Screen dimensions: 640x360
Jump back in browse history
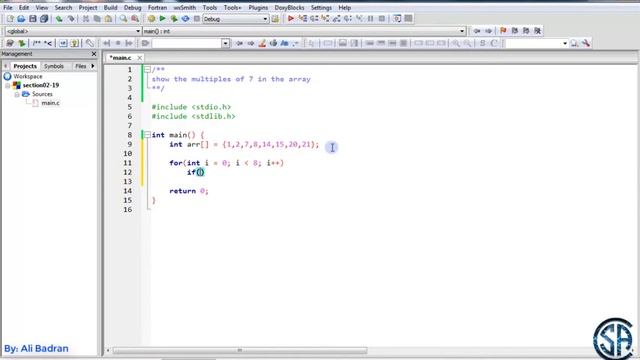point(476,31)
